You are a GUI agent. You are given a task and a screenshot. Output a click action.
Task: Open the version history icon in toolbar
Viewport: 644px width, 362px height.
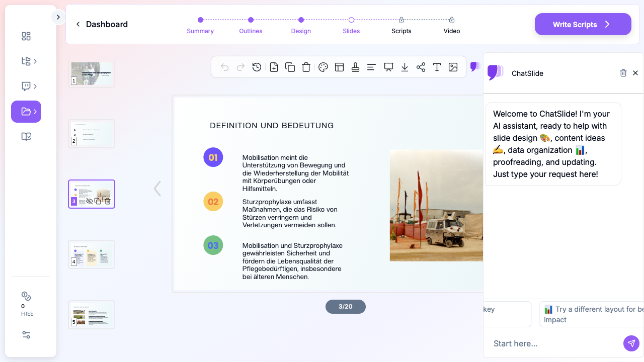point(257,67)
